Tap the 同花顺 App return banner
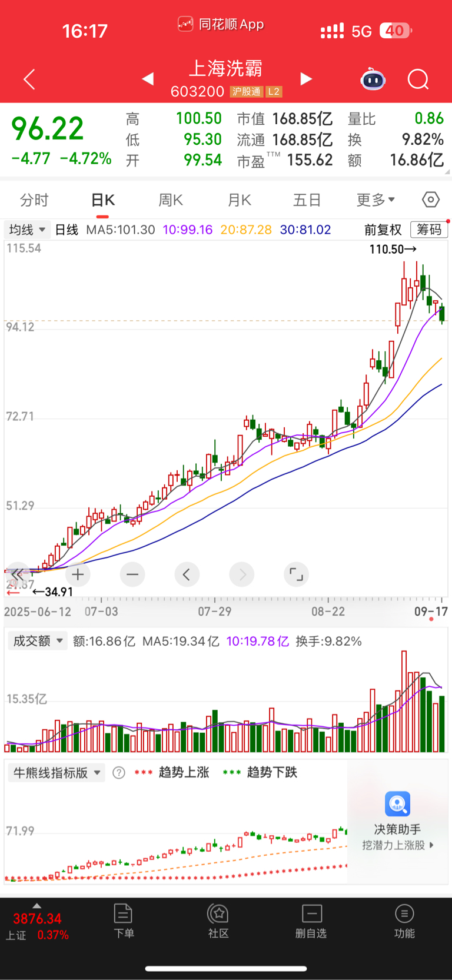452x980 pixels. coord(221,24)
